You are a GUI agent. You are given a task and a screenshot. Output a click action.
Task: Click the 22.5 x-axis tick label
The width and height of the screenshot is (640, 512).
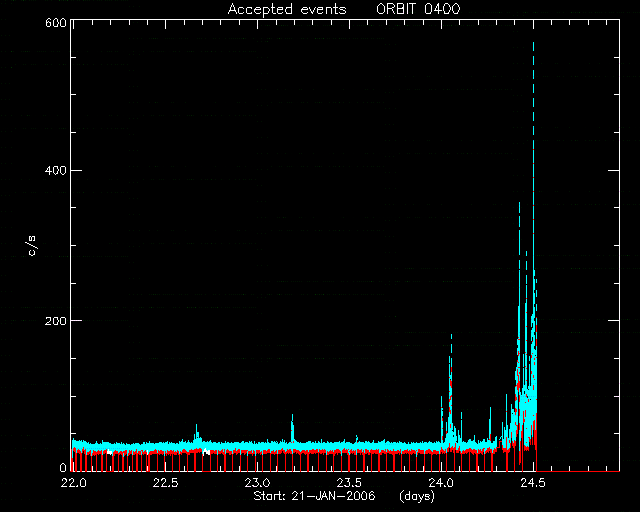(165, 483)
